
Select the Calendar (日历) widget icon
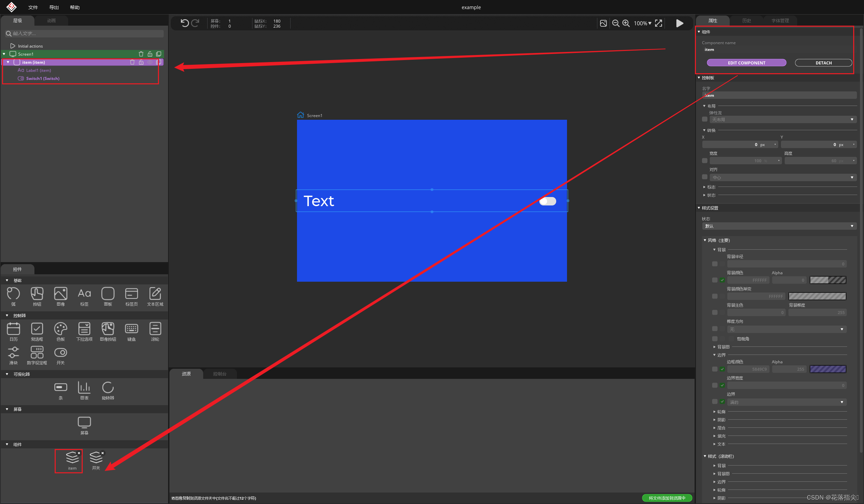click(13, 329)
